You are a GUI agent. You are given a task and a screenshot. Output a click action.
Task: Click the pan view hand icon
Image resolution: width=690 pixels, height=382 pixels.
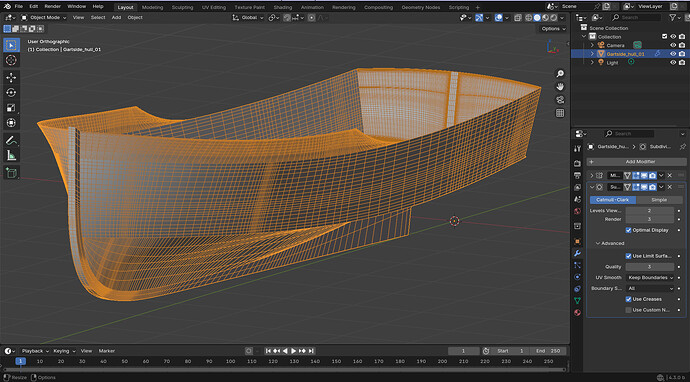pyautogui.click(x=560, y=86)
